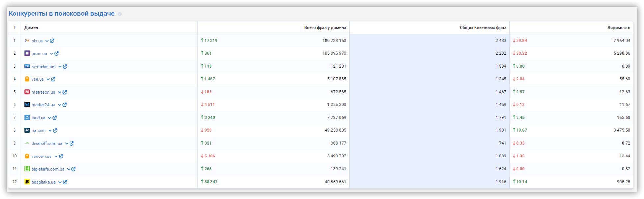
Task: Open external link icon for sv-mebel.net
Action: click(x=65, y=67)
